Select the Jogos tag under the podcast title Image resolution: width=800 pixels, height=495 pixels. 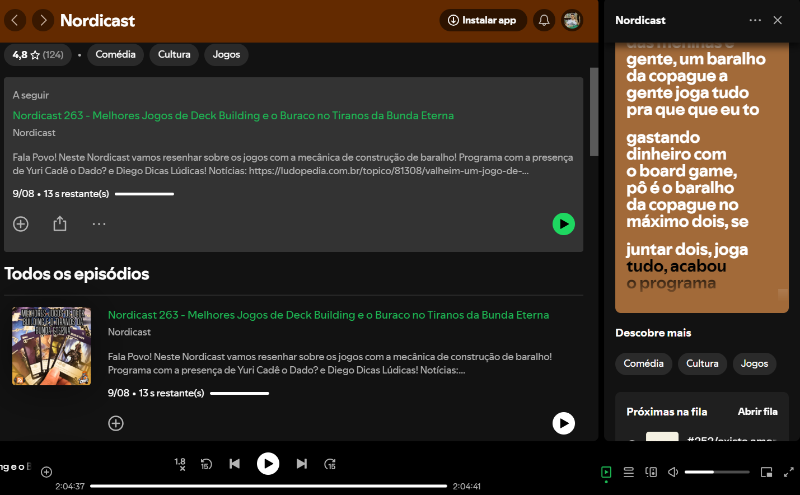click(x=226, y=55)
